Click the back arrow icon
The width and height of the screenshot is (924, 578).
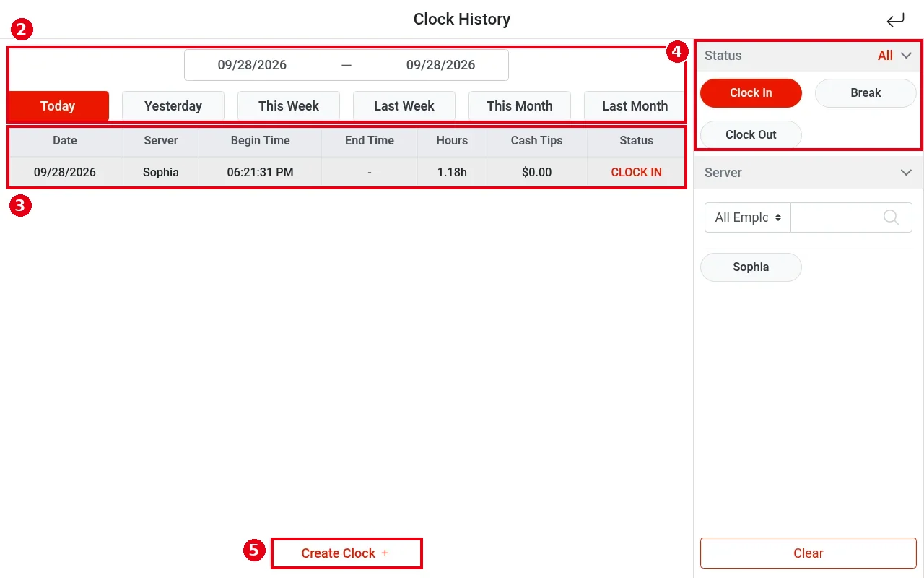[x=895, y=20]
